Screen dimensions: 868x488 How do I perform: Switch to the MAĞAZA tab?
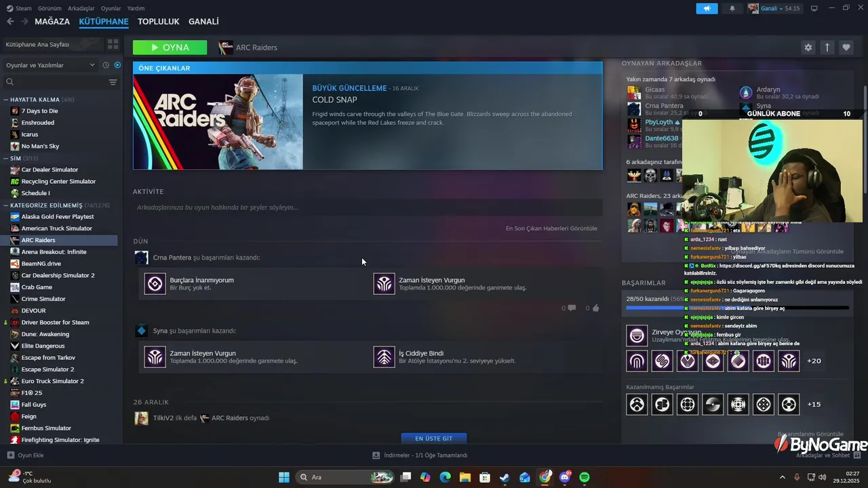(52, 22)
